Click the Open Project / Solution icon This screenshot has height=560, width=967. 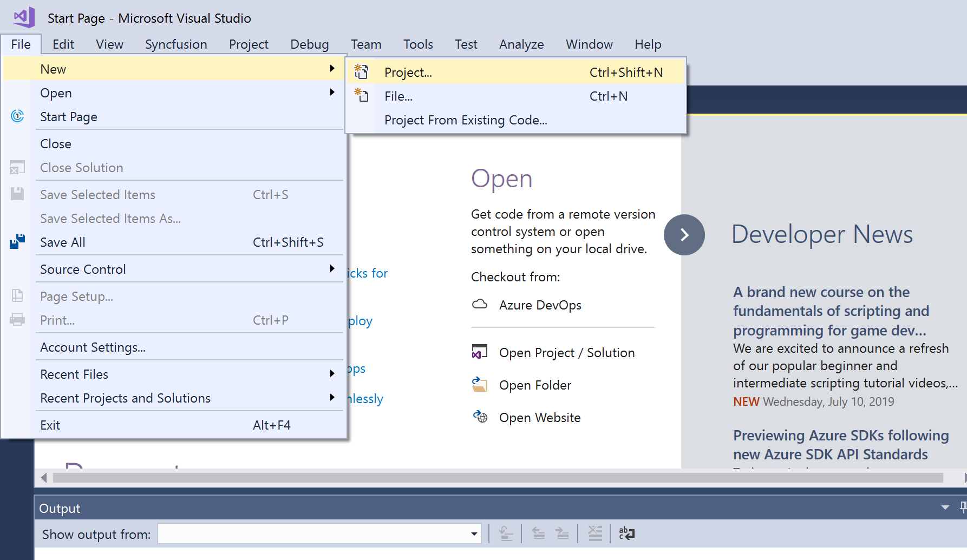(x=480, y=352)
